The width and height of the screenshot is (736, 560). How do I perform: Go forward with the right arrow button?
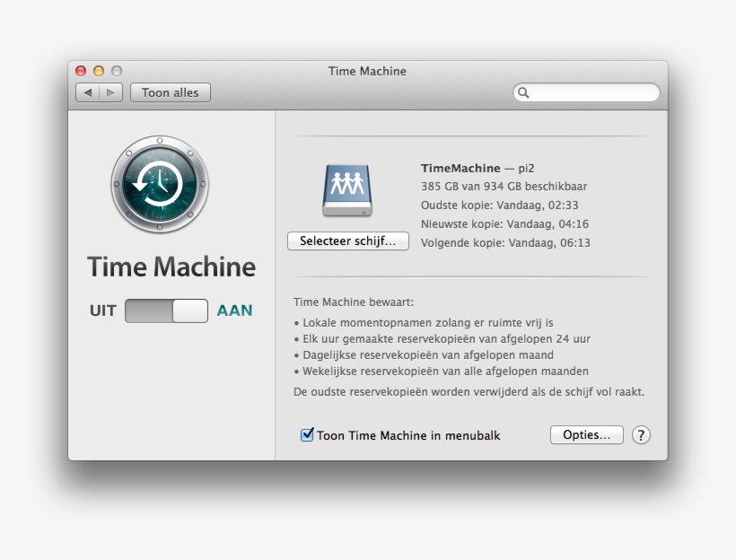(110, 92)
